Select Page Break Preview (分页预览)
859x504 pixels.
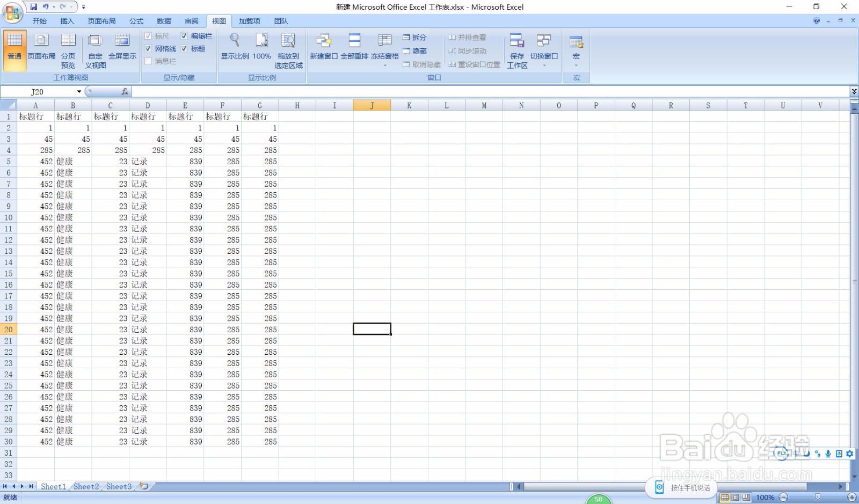[x=68, y=51]
